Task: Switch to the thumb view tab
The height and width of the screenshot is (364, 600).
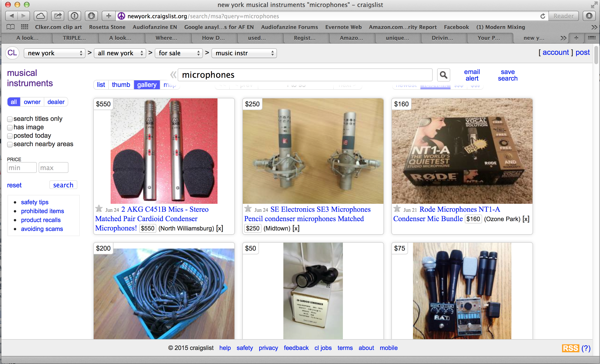Action: 121,85
